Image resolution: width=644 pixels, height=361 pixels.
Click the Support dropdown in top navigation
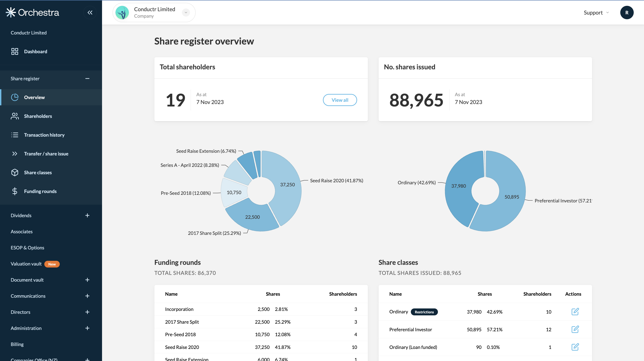pyautogui.click(x=596, y=12)
